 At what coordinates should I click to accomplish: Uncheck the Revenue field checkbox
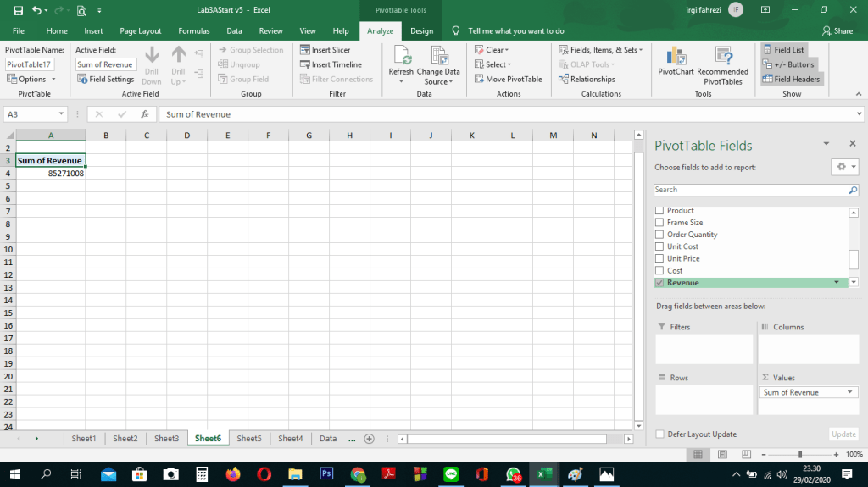[x=659, y=283]
